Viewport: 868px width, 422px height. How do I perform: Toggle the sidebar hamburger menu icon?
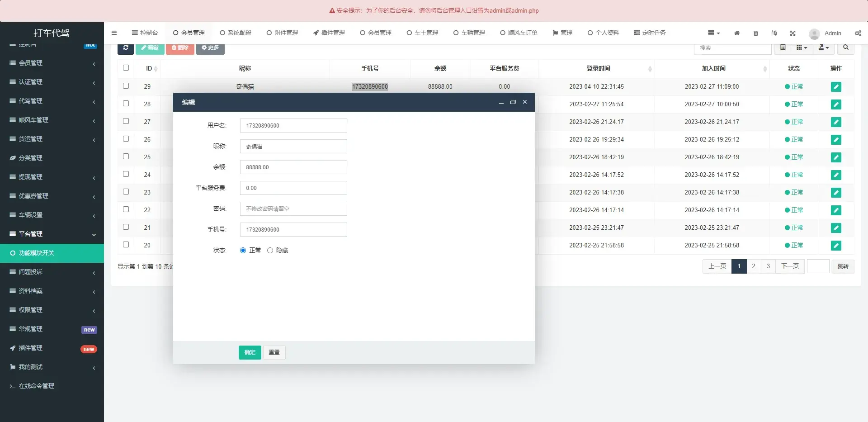click(114, 33)
